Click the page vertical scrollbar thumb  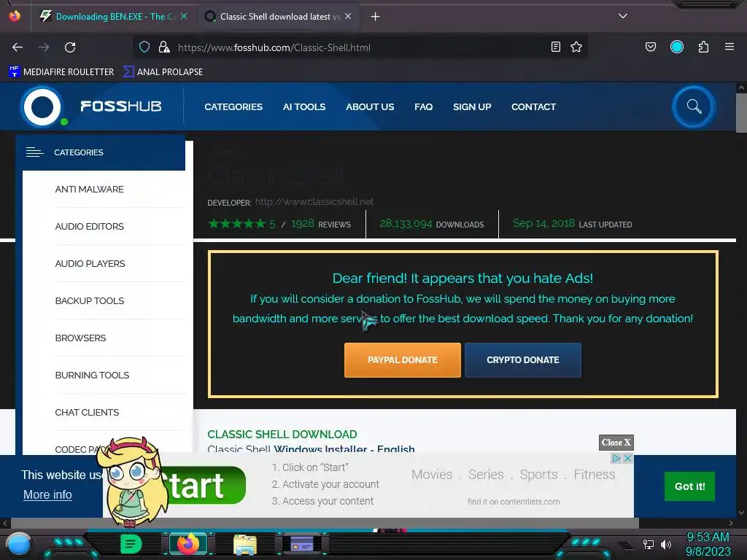click(x=741, y=112)
